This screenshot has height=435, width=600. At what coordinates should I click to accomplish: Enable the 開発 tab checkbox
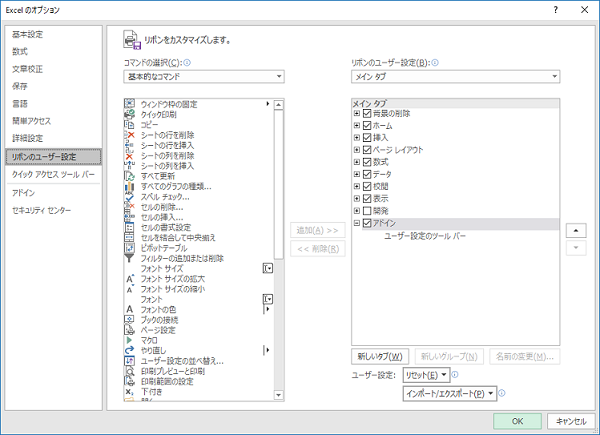point(367,211)
